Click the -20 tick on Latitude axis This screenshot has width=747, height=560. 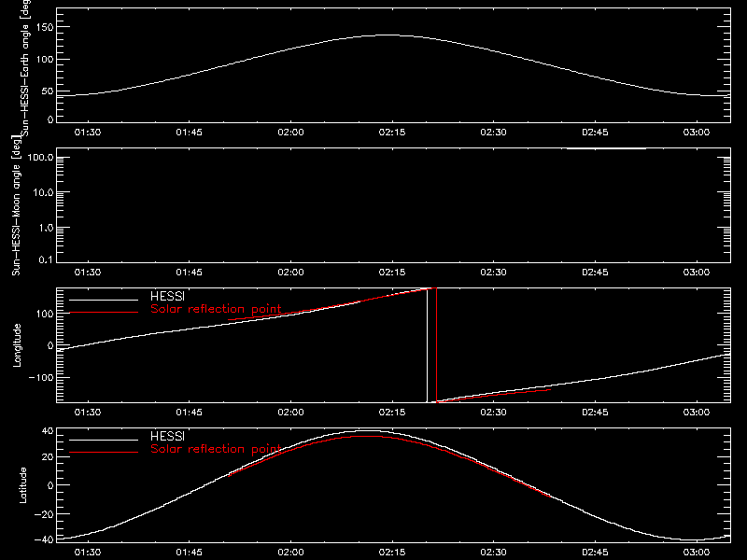pyautogui.click(x=44, y=514)
